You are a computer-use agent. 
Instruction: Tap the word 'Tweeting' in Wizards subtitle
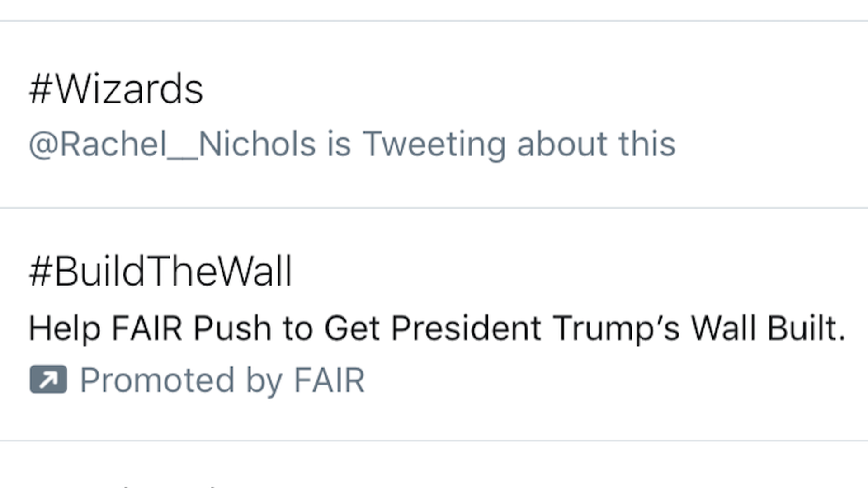tap(434, 145)
